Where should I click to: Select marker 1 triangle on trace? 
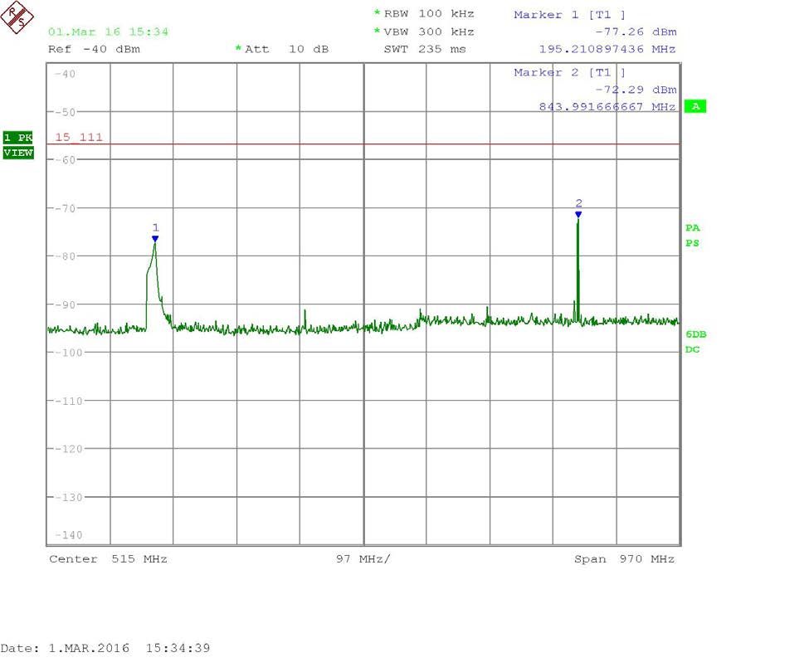click(155, 239)
